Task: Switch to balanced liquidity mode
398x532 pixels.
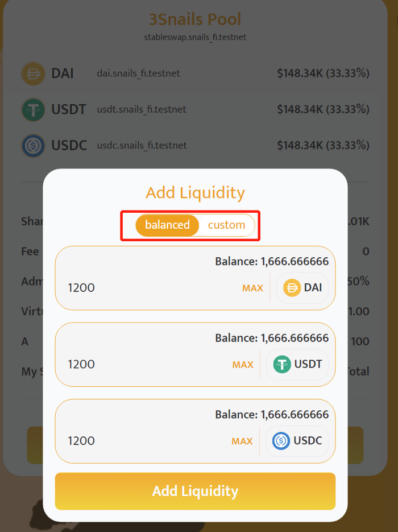Action: point(167,225)
